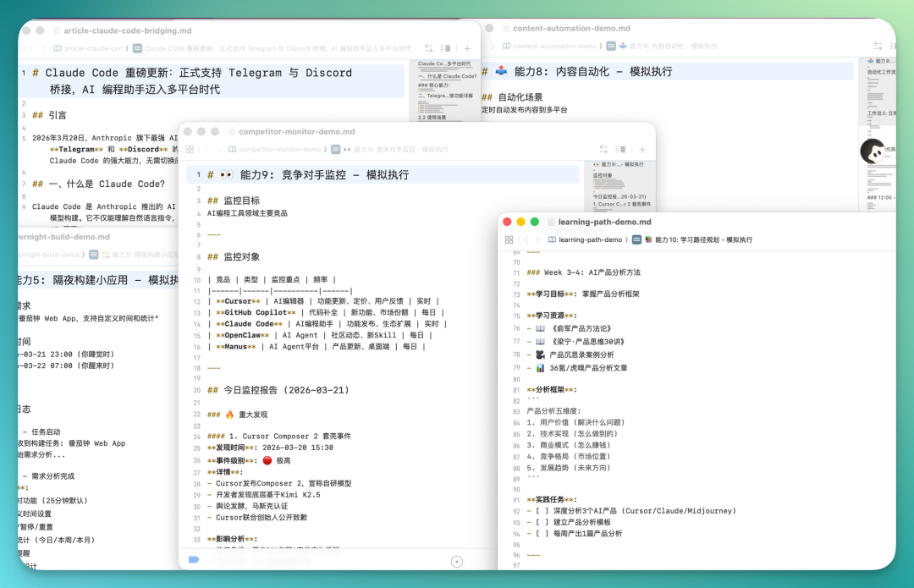The width and height of the screenshot is (914, 588).
Task: Click **GitHub Copilot** table row
Action: pyautogui.click(x=326, y=312)
